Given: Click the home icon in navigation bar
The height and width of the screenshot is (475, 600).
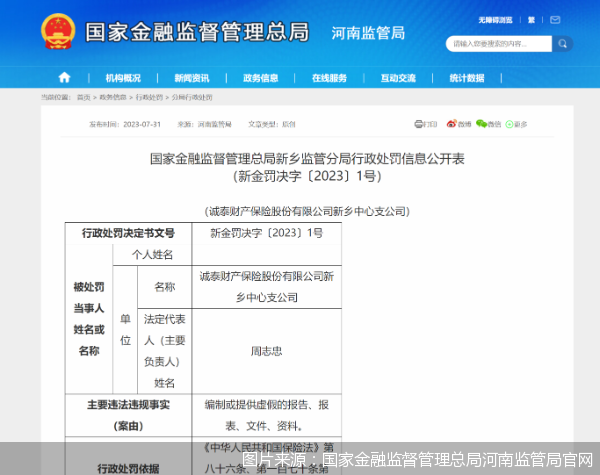Looking at the screenshot, I should (64, 78).
